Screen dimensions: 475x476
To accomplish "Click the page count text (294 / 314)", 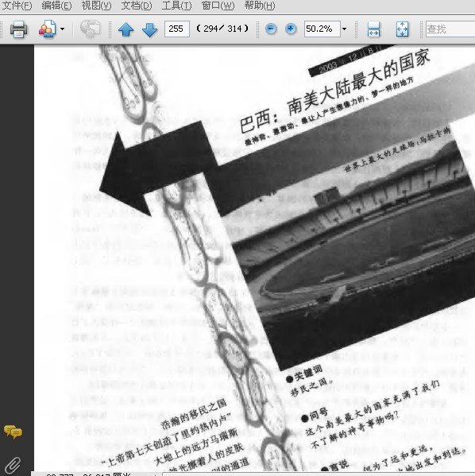I will tap(222, 29).
